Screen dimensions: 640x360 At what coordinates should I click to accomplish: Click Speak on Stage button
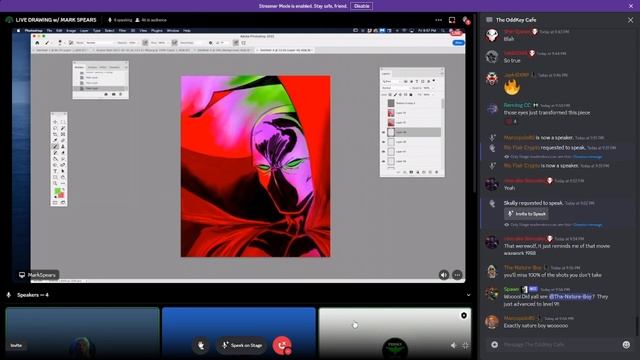tap(242, 345)
